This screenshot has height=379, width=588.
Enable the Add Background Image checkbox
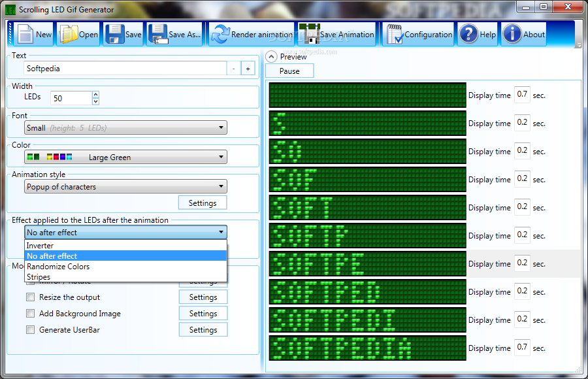[x=30, y=314]
